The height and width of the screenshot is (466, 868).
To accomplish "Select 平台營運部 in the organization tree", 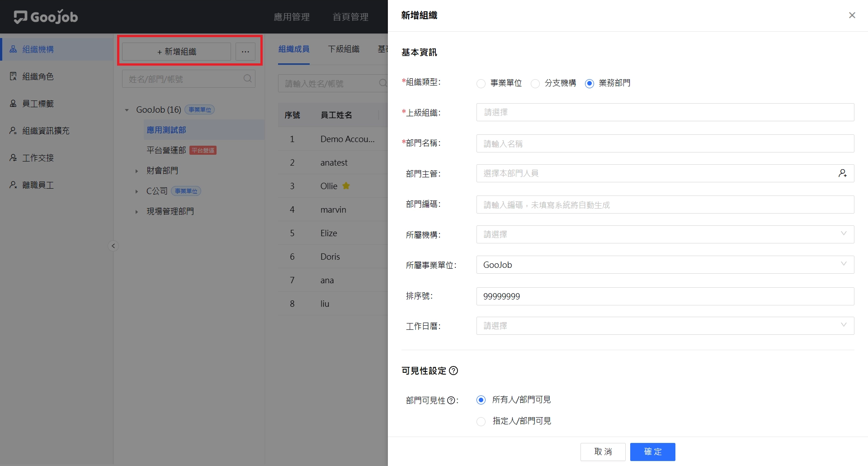I will pos(166,150).
